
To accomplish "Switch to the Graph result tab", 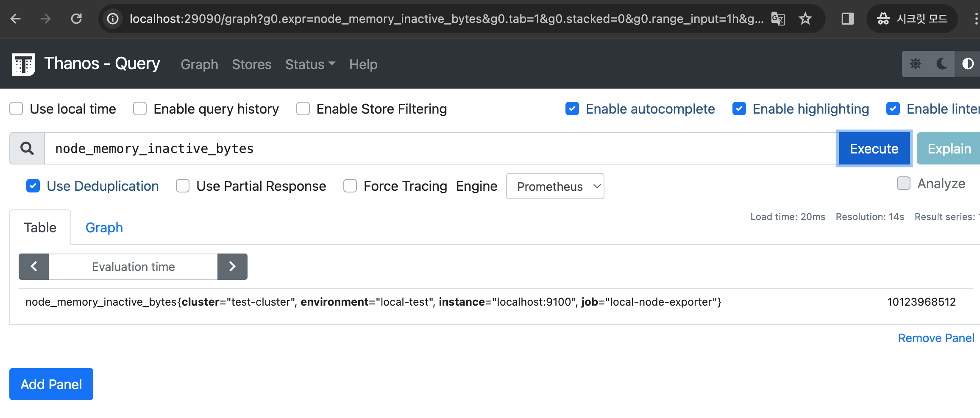I will (x=104, y=228).
